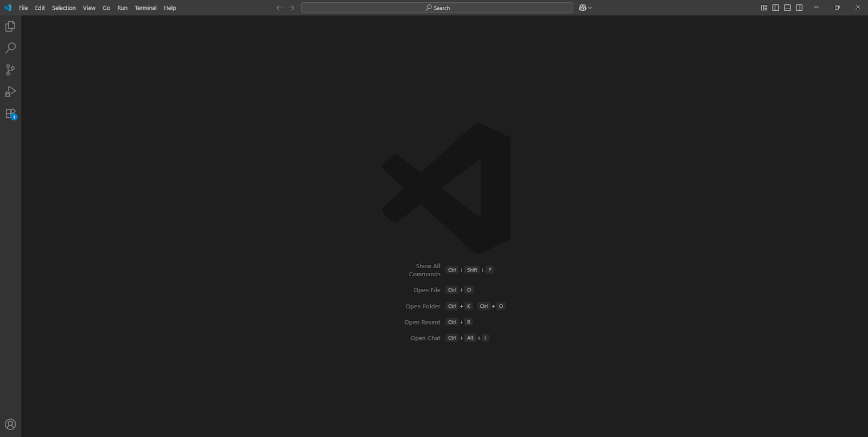Open the Help menu
The height and width of the screenshot is (437, 868).
[x=170, y=8]
